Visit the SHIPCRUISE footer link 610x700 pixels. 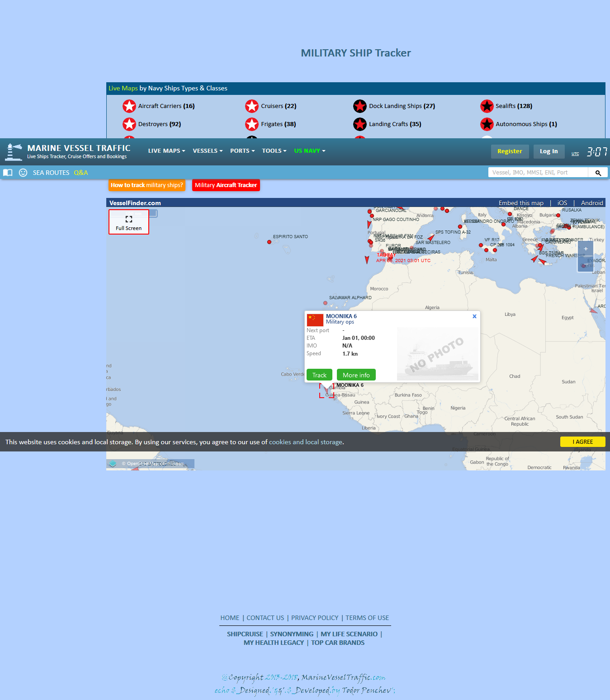245,634
